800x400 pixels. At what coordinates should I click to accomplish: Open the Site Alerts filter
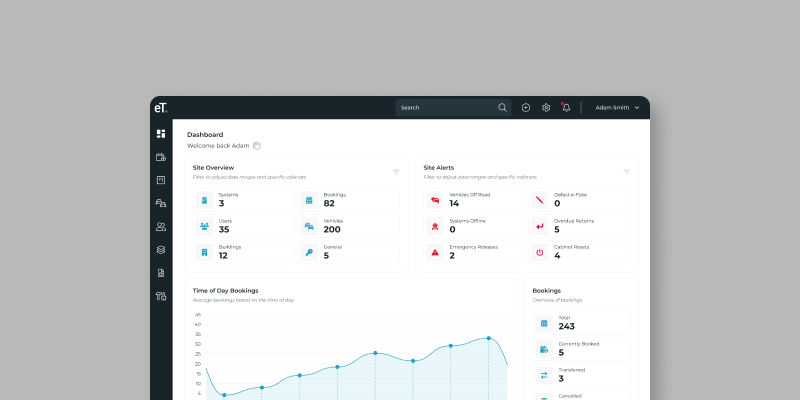pyautogui.click(x=627, y=172)
